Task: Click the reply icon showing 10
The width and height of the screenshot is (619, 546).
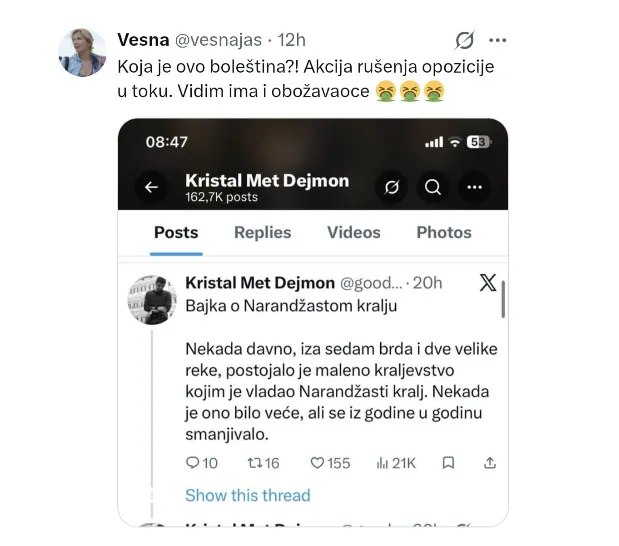Action: [192, 462]
